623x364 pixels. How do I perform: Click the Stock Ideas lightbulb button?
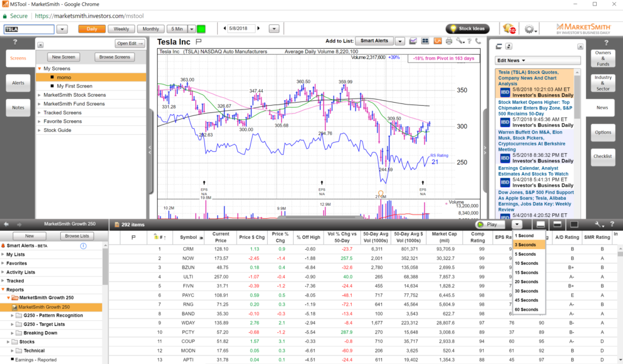[467, 29]
